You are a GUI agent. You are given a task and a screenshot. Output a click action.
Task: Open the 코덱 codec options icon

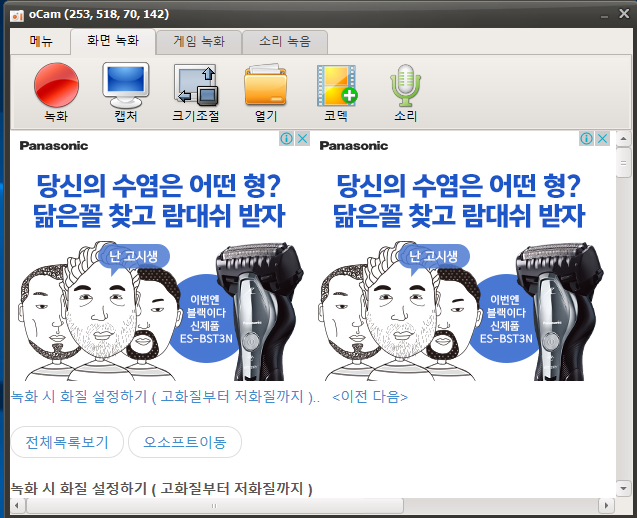click(x=336, y=92)
